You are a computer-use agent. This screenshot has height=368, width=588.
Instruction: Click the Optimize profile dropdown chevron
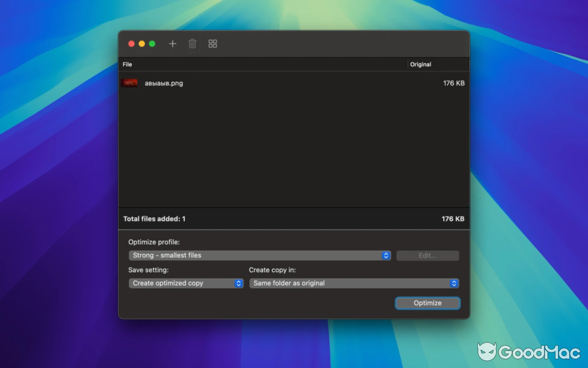pyautogui.click(x=386, y=255)
